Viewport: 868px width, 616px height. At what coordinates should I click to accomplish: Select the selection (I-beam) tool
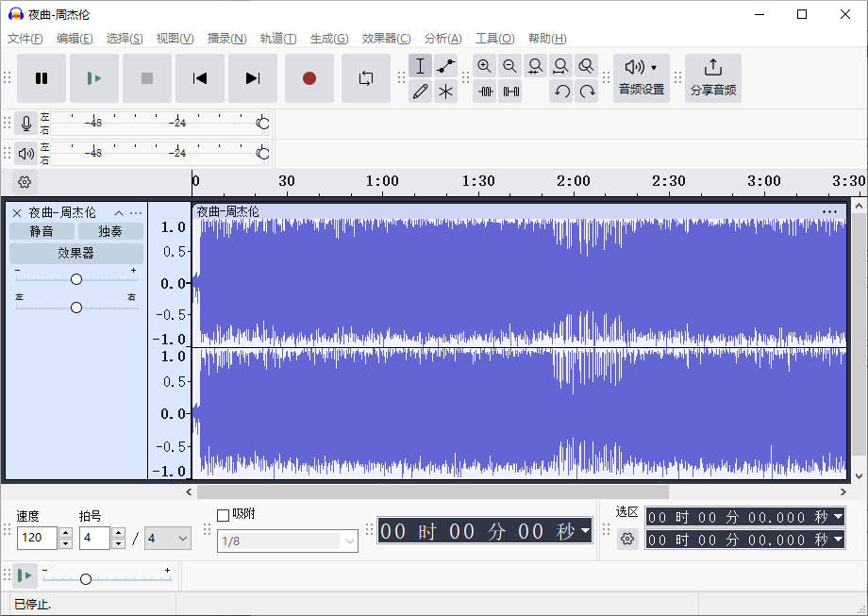click(420, 66)
